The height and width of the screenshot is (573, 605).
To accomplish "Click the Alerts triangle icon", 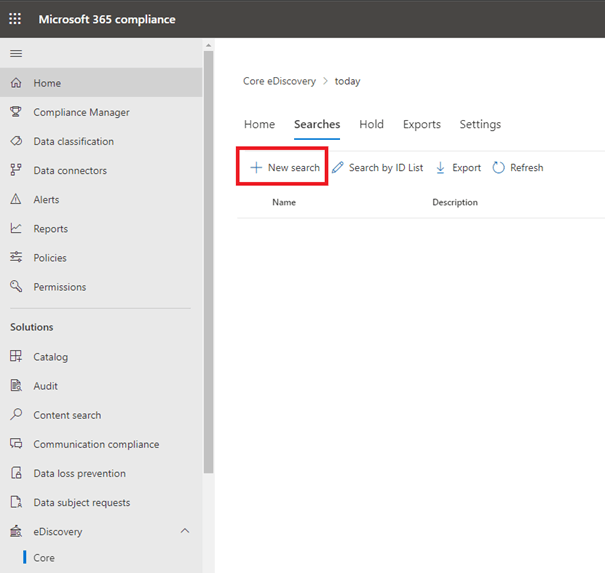I will (x=16, y=199).
